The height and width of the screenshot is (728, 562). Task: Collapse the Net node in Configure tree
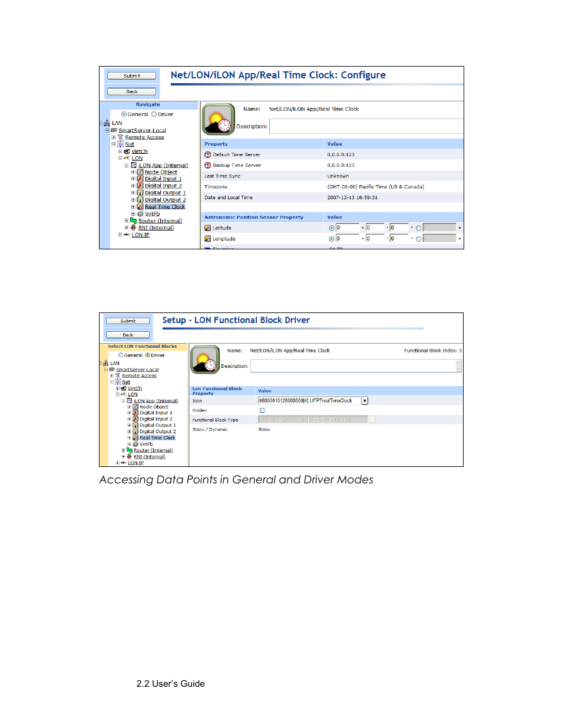(x=114, y=144)
